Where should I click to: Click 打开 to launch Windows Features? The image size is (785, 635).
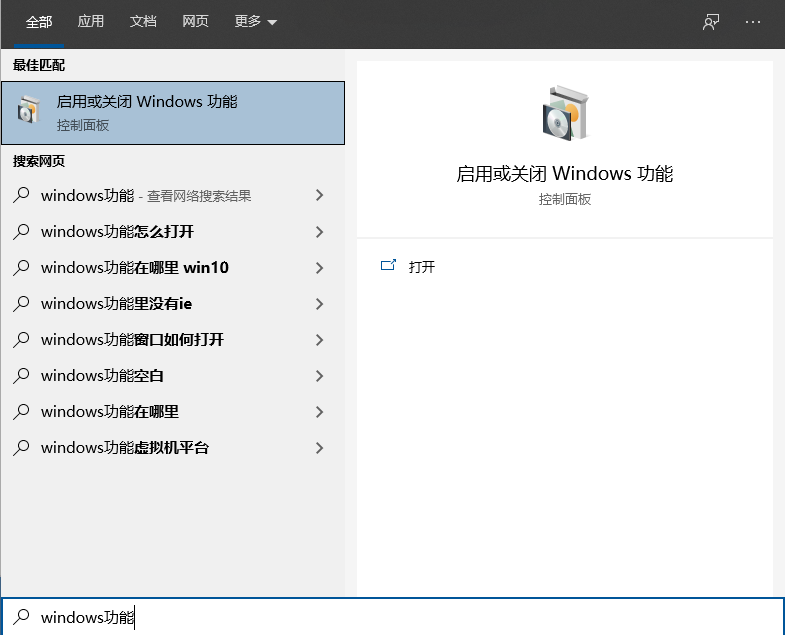click(x=422, y=267)
